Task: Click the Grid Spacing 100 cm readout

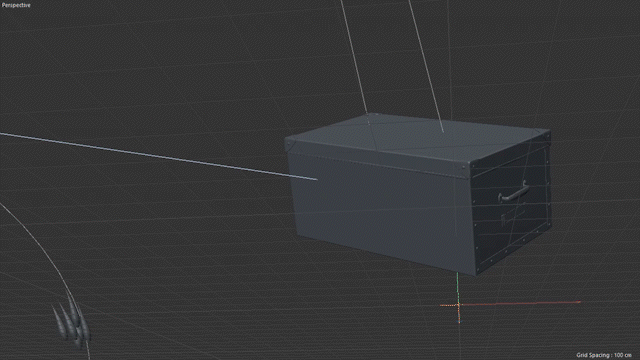Action: [604, 355]
